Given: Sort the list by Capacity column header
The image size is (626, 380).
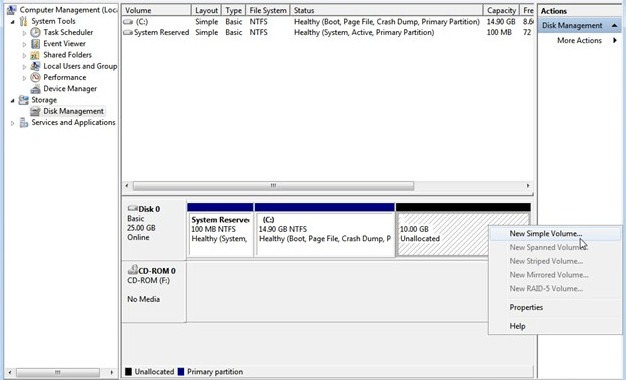Looking at the screenshot, I should pos(501,10).
